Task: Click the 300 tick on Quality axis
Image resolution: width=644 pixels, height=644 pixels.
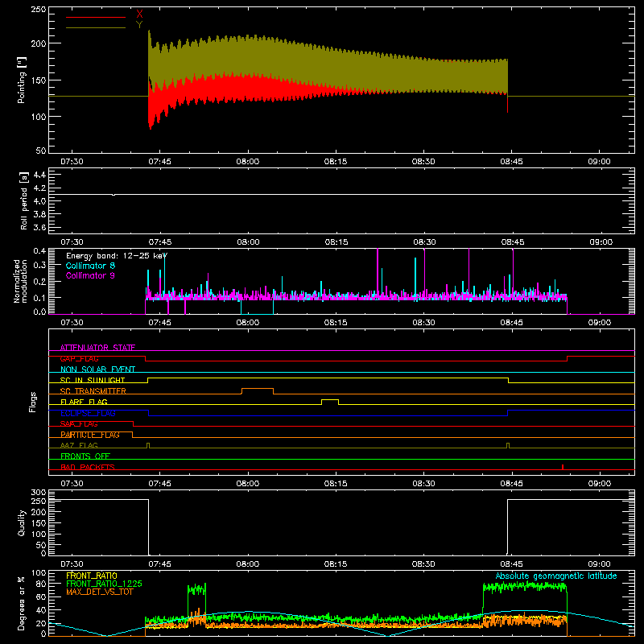Action: click(x=39, y=493)
